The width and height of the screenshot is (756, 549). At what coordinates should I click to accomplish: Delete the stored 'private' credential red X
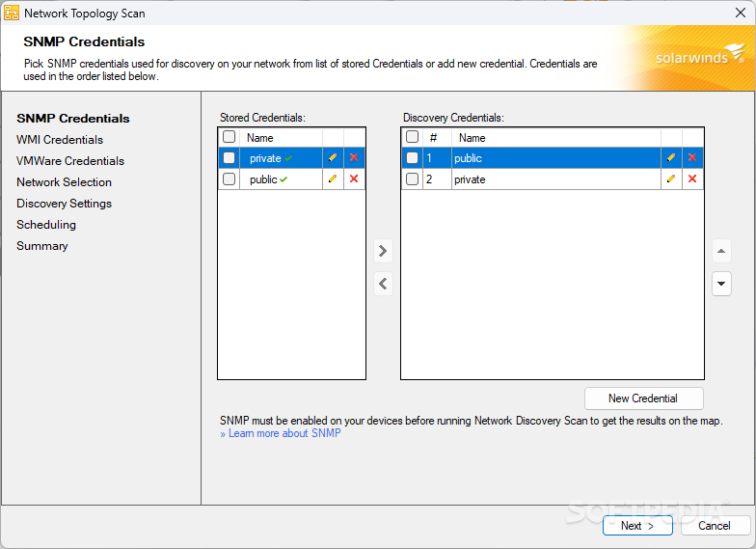tap(354, 158)
